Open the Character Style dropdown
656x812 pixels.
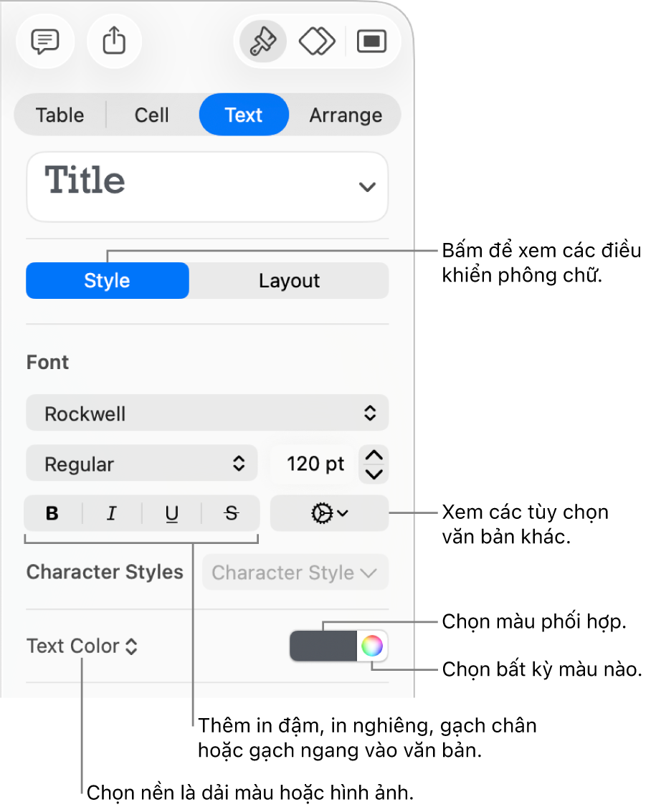(x=295, y=573)
